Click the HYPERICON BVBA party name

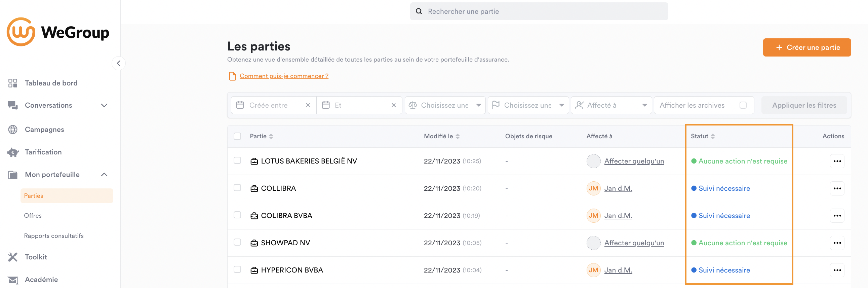click(x=292, y=270)
